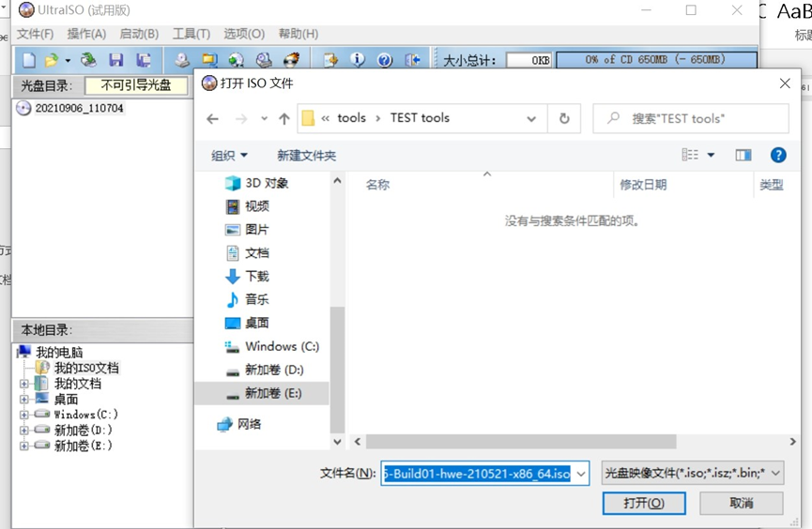This screenshot has height=529, width=812.
Task: Open the file type filter dropdown
Action: [692, 474]
